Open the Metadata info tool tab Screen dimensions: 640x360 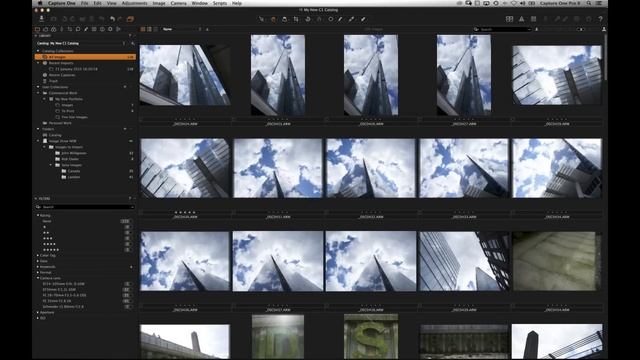coord(102,29)
